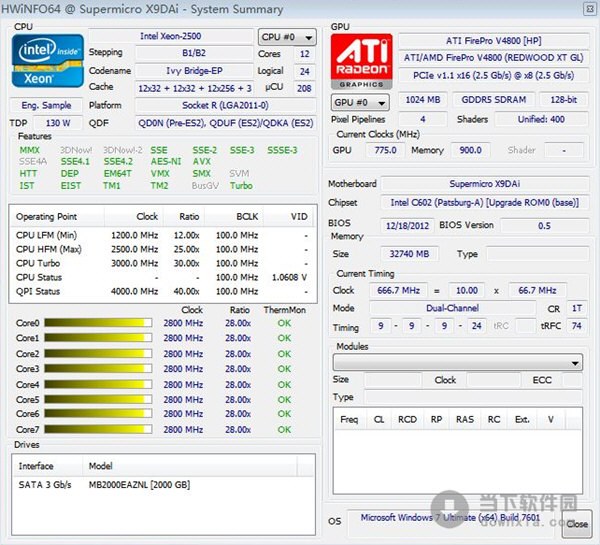Click the Motherboard field Supermicro X9DAi
The width and height of the screenshot is (600, 545).
[x=485, y=184]
